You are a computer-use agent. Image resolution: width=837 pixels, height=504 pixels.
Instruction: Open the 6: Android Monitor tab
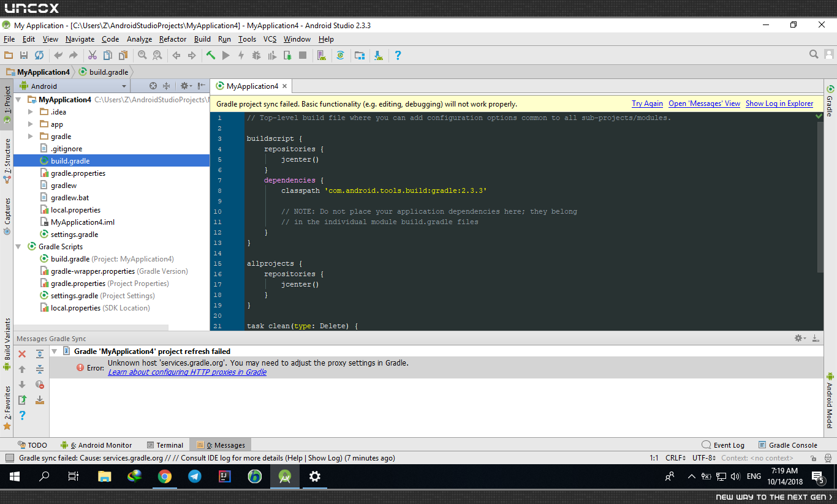point(96,445)
